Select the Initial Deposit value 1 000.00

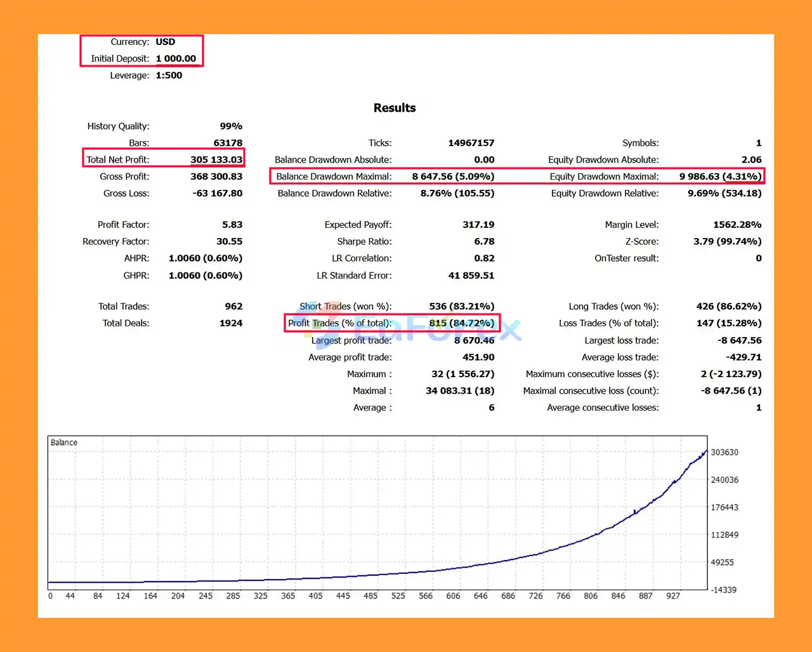[176, 58]
